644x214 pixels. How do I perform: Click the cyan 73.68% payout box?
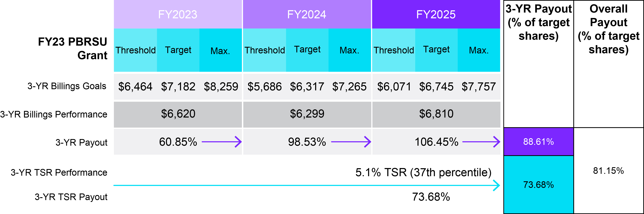pos(538,185)
